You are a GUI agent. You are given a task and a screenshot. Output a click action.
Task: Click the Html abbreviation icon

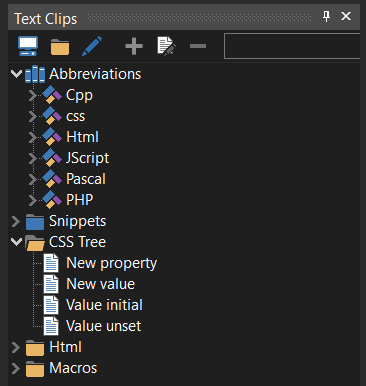tap(52, 137)
